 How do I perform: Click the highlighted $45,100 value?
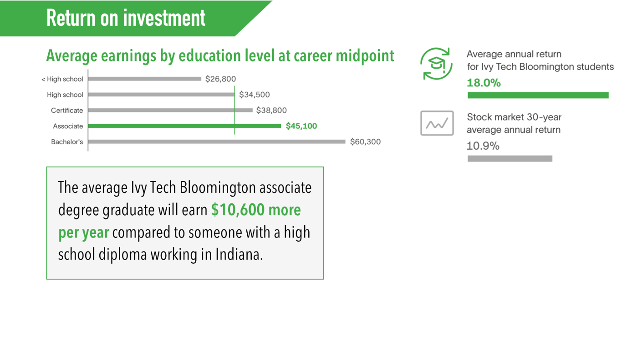pyautogui.click(x=301, y=126)
